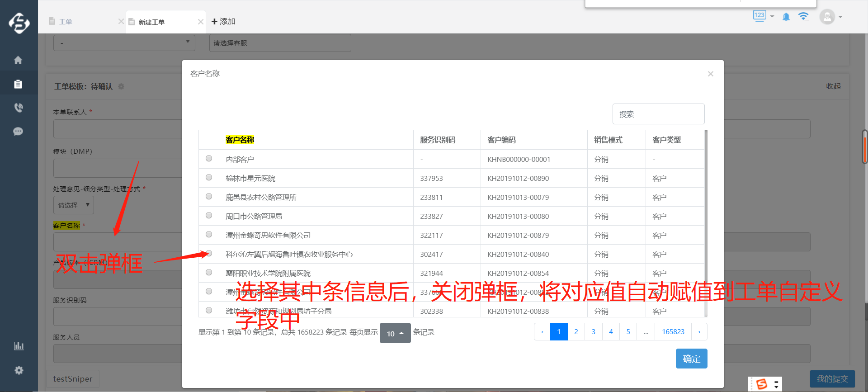
Task: Open the statistics chart sidebar icon
Action: click(x=19, y=346)
